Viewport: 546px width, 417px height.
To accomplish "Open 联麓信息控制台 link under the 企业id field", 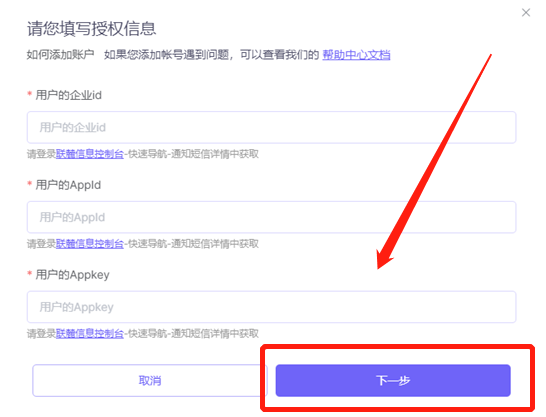I will [x=90, y=154].
